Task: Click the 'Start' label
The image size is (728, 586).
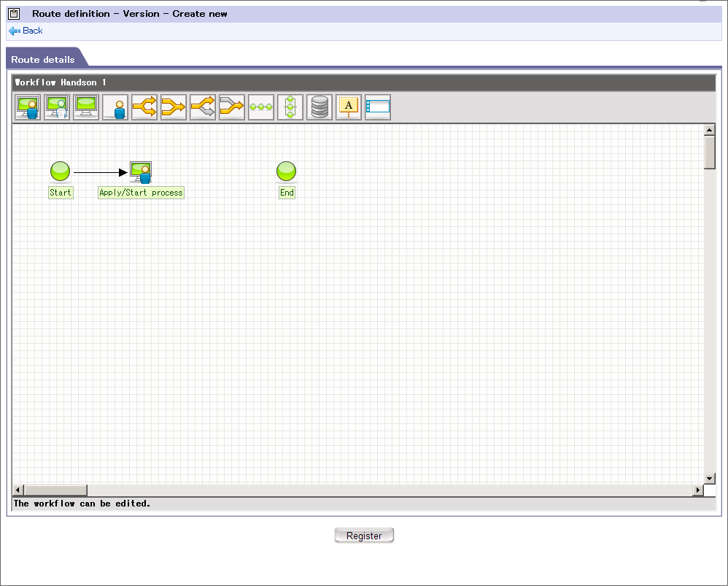Action: point(61,193)
